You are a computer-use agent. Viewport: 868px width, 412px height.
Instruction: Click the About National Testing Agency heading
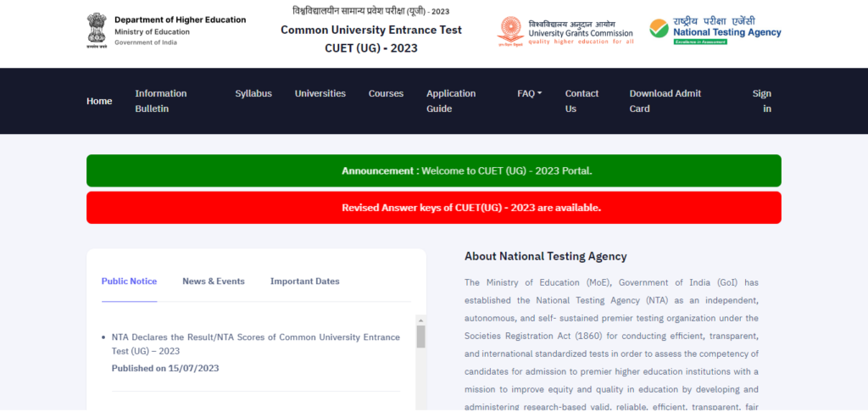point(546,256)
